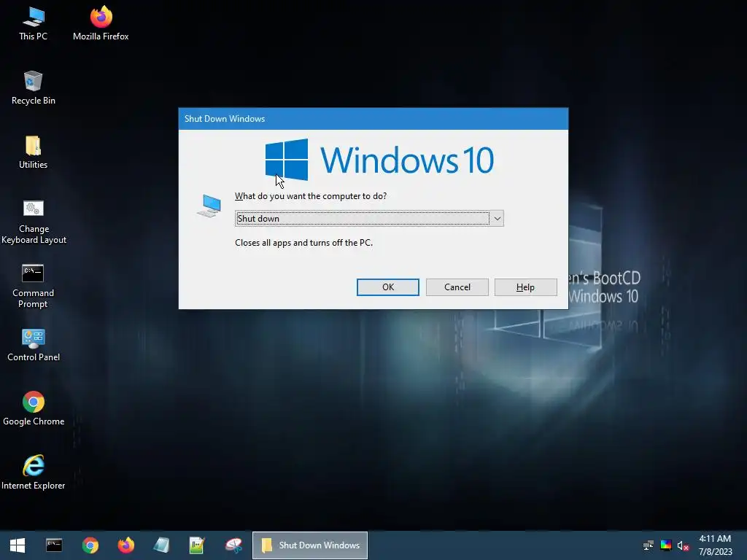747x560 pixels.
Task: Click computer icon in Shut Down dialog
Action: pos(209,206)
